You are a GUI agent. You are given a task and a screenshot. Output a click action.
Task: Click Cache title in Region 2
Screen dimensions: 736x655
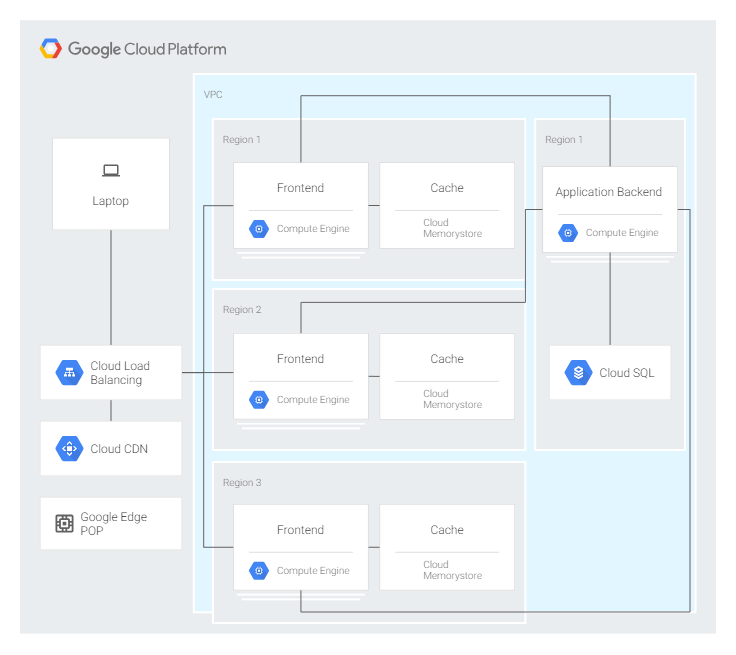(x=447, y=359)
